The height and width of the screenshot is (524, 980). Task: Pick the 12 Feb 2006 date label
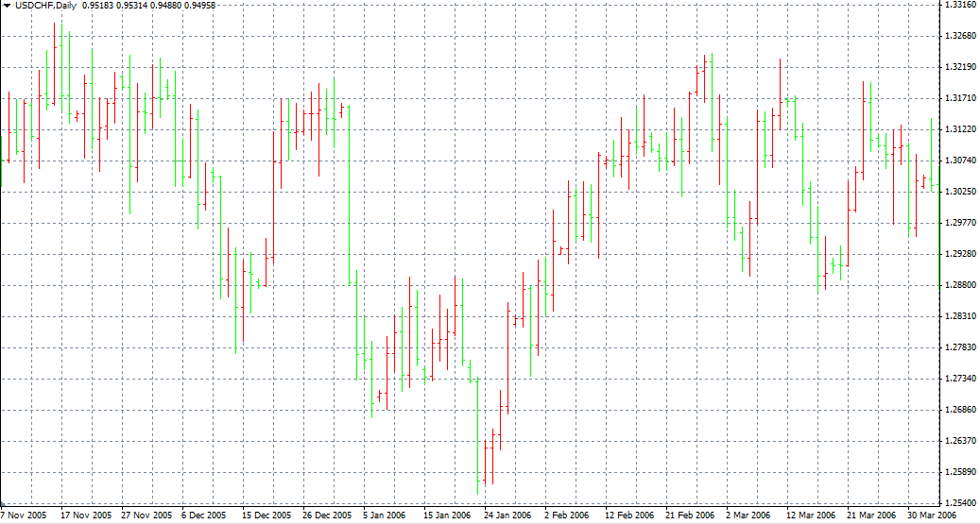(x=628, y=516)
